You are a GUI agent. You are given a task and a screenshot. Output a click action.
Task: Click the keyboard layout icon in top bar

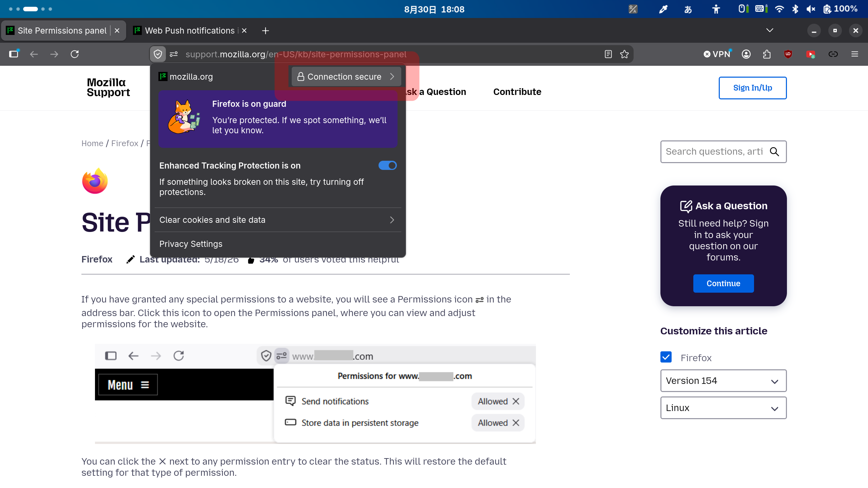tap(761, 9)
